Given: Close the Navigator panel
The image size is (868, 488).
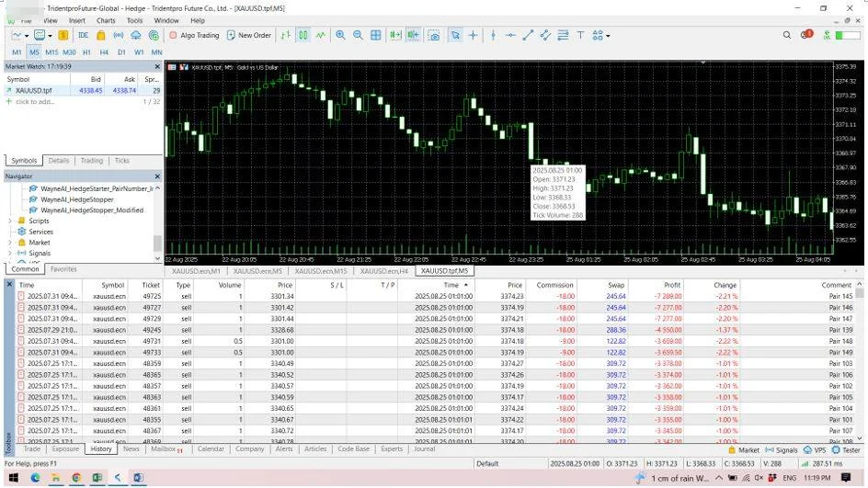Looking at the screenshot, I should (x=157, y=176).
